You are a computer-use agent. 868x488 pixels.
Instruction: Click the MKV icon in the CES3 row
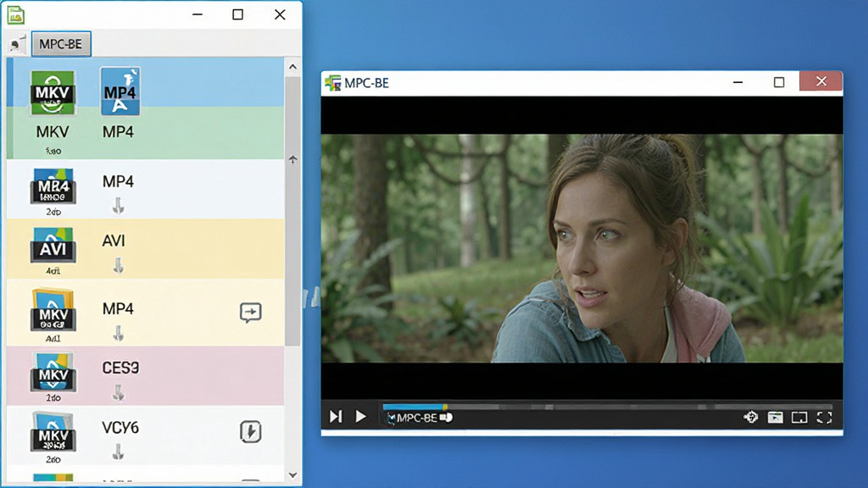click(53, 371)
